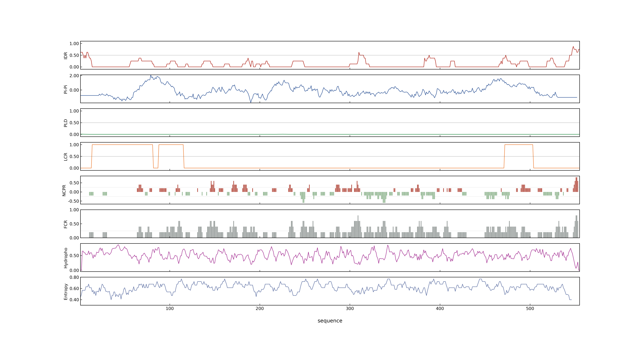Click the 0.40 tick on Entropy axis
The image size is (644, 343).
(74, 300)
